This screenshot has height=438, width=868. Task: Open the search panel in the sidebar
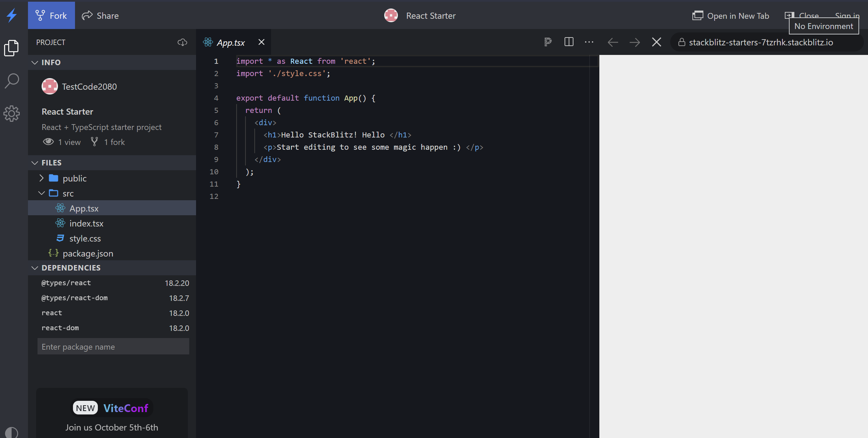pos(12,81)
